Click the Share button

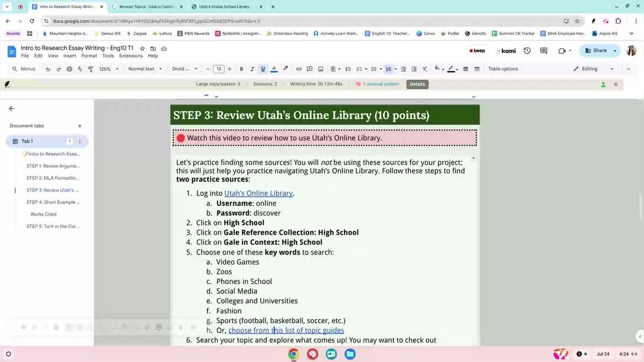pos(596,50)
